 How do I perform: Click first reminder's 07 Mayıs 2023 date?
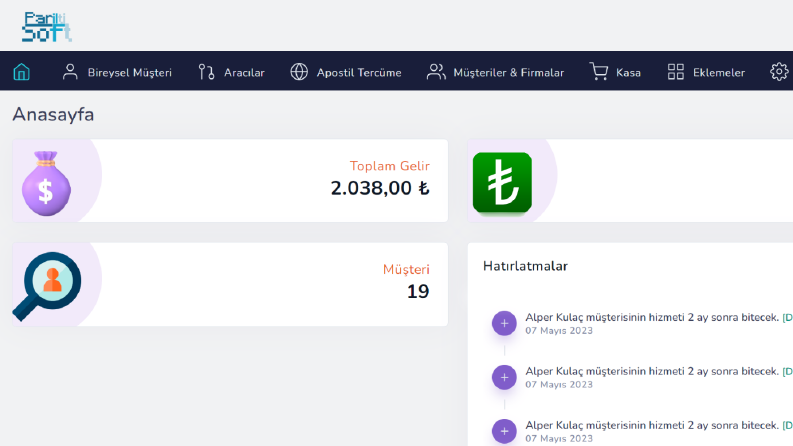coord(559,331)
